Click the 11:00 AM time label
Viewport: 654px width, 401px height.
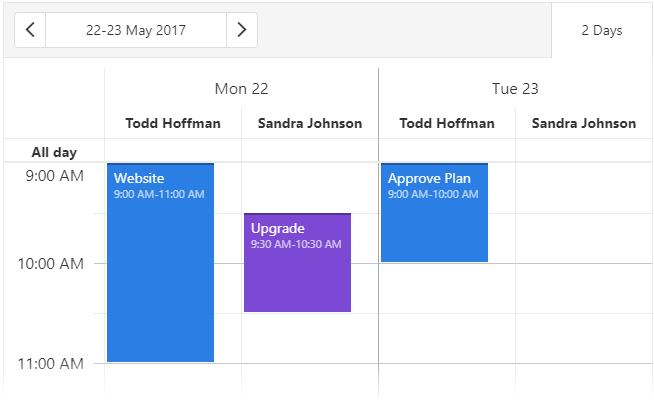pos(52,363)
